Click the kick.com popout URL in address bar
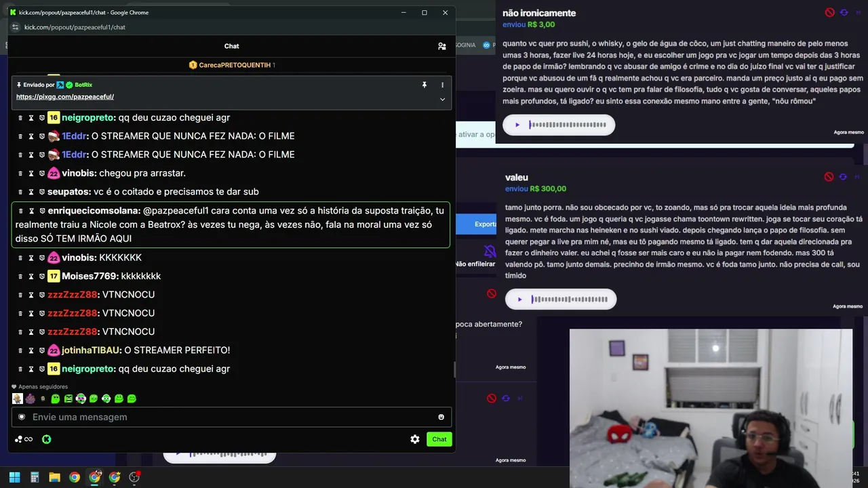The height and width of the screenshot is (488, 868). tap(75, 27)
